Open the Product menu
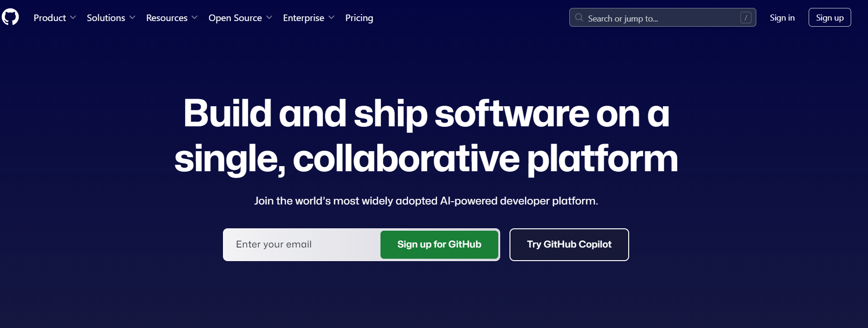The height and width of the screenshot is (328, 868). pos(55,18)
